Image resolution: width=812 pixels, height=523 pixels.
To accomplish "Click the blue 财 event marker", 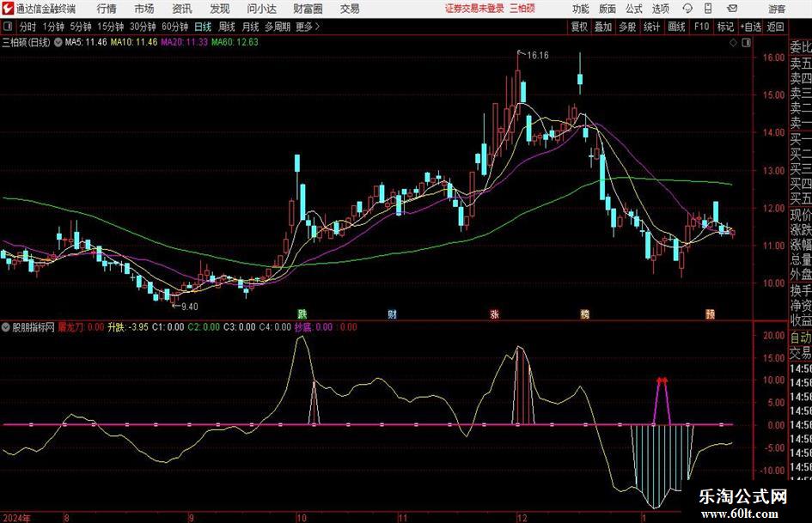I will pyautogui.click(x=392, y=313).
